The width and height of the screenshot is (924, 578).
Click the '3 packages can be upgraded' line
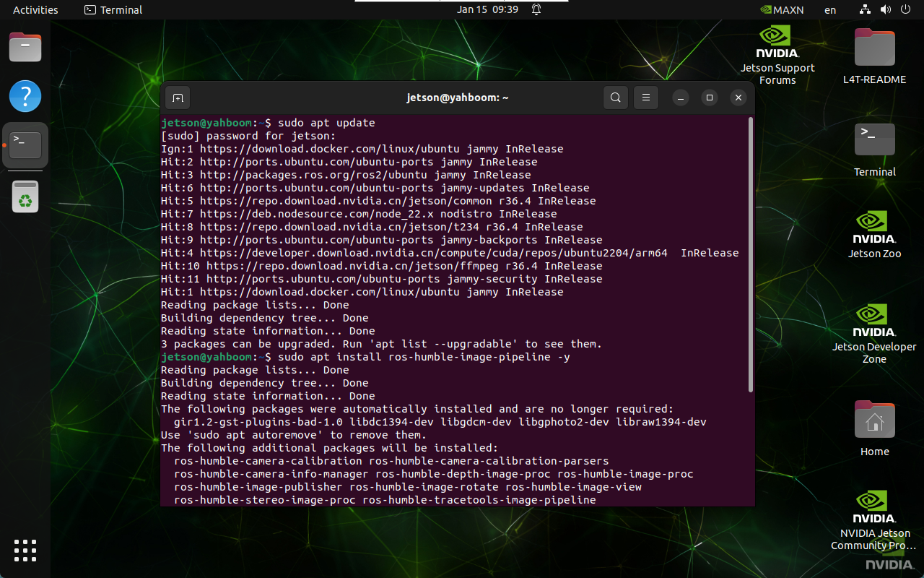(381, 344)
